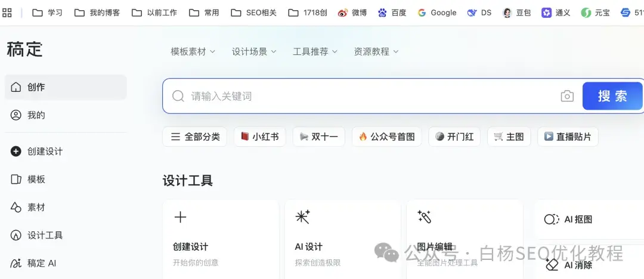The height and width of the screenshot is (279, 644).
Task: Open the SEO相关 bookmark folder
Action: click(253, 13)
